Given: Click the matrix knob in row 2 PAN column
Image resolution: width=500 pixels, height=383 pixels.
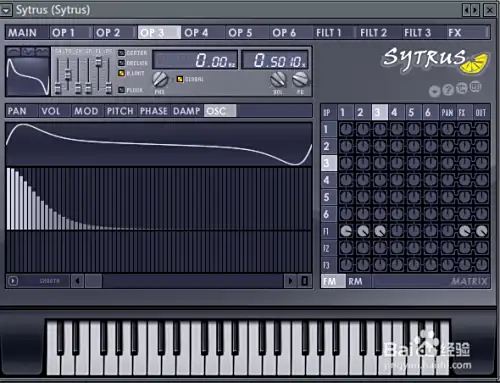Looking at the screenshot, I should click(x=447, y=146).
